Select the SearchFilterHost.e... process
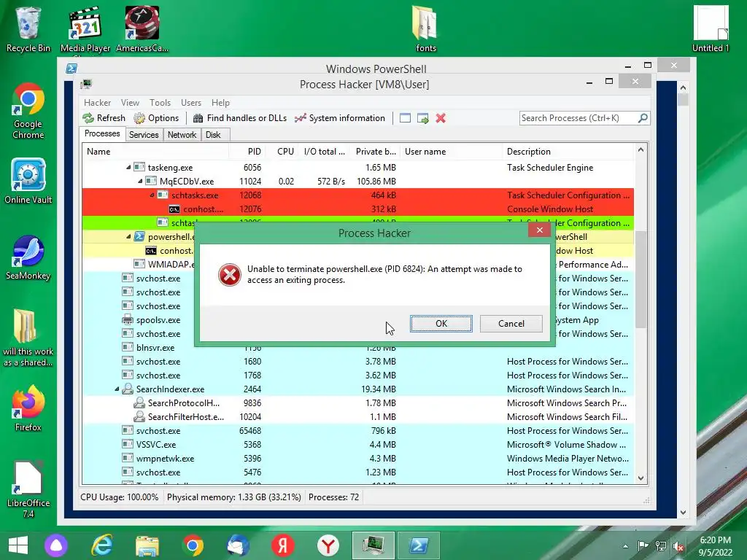The image size is (747, 560). point(357,417)
